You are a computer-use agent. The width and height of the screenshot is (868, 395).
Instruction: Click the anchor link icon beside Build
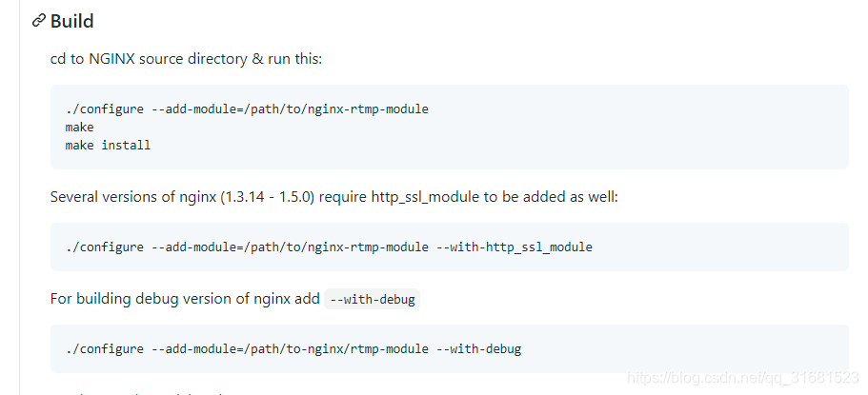point(38,21)
